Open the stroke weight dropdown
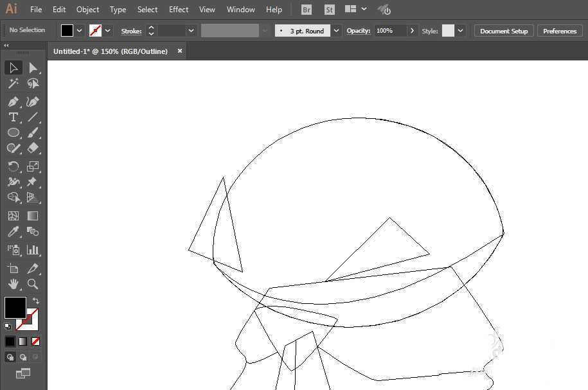Screen dimensions: 588x390 tap(191, 31)
